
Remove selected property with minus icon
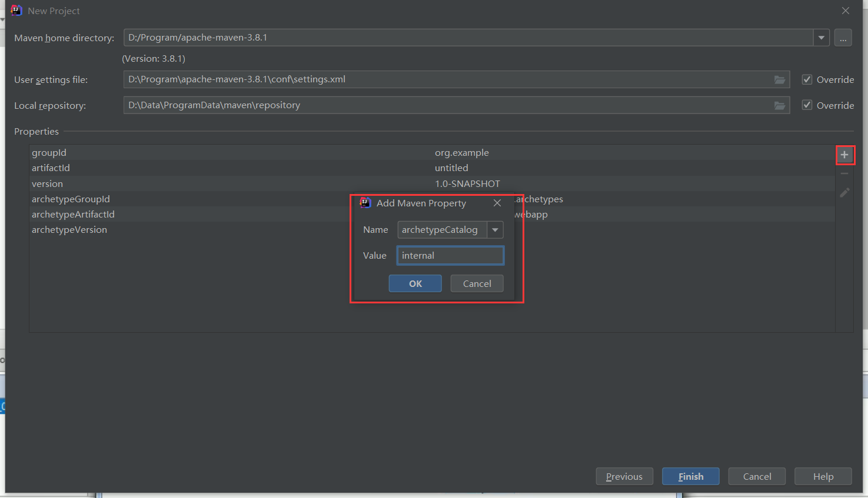(x=844, y=173)
